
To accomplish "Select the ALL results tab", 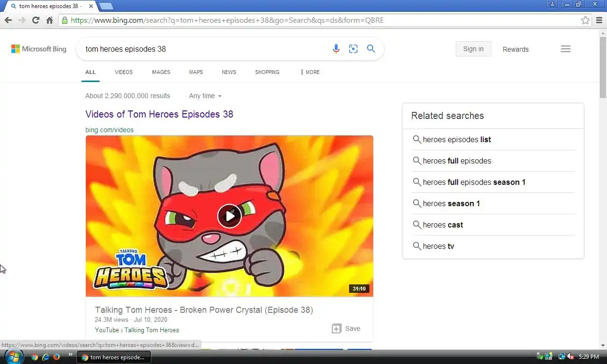I will coord(91,72).
